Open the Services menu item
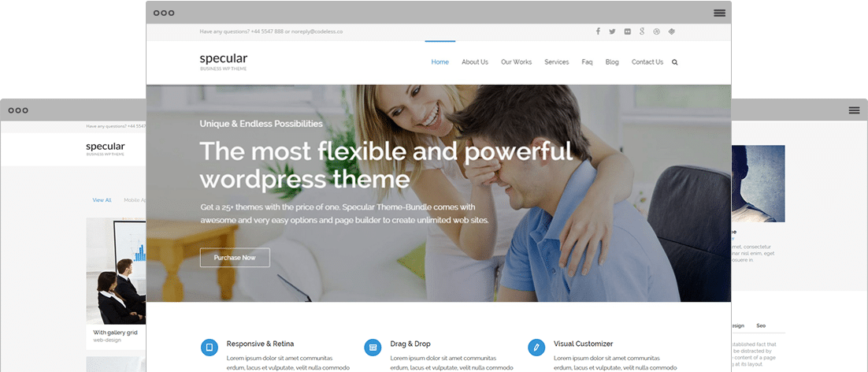Screen dimensions: 868x372 [556, 62]
